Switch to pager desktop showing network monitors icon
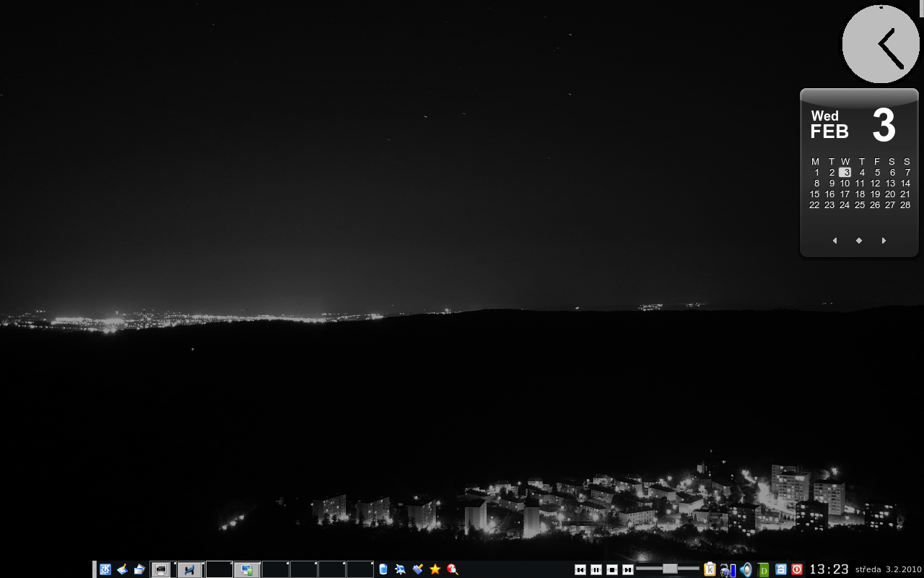 pos(247,569)
